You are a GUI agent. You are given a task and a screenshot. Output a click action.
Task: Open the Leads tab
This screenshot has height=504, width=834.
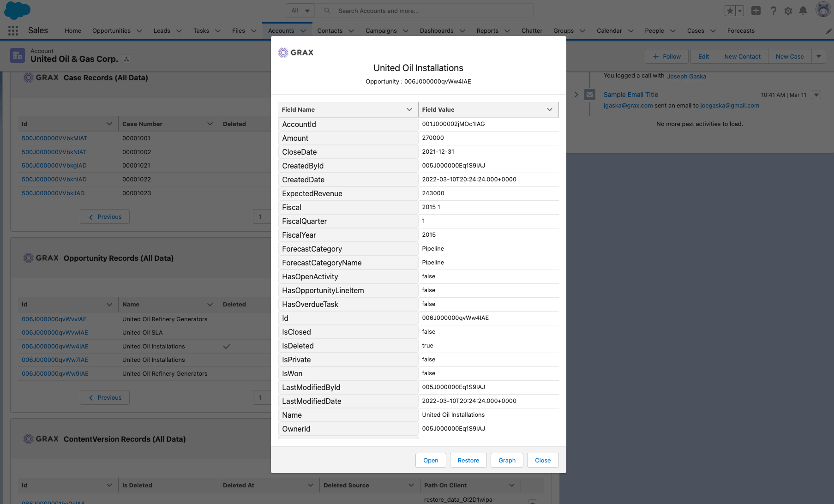[162, 31]
